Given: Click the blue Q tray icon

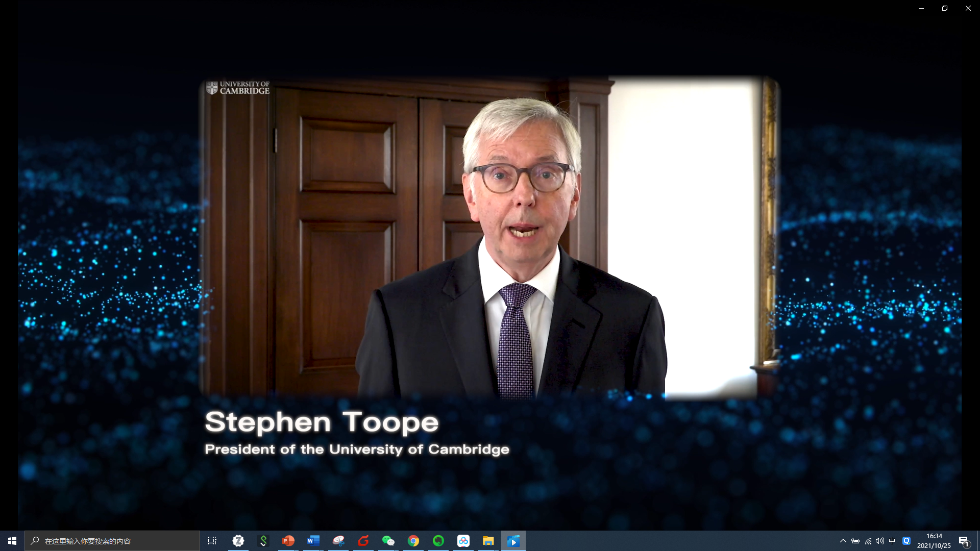Looking at the screenshot, I should tap(906, 541).
